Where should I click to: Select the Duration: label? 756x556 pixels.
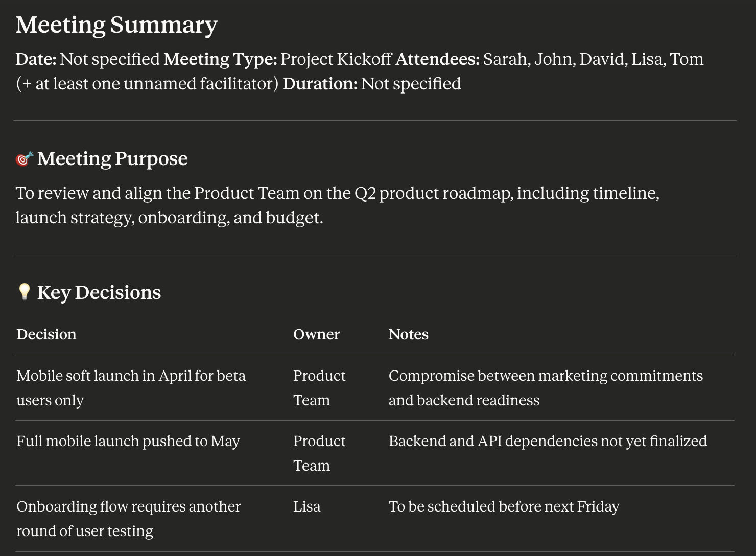[320, 84]
